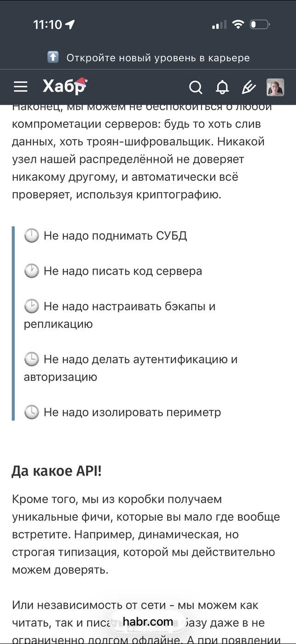Tap the "Не надо делать аутентификацию" quote line
The width and height of the screenshot is (296, 644).
(140, 359)
